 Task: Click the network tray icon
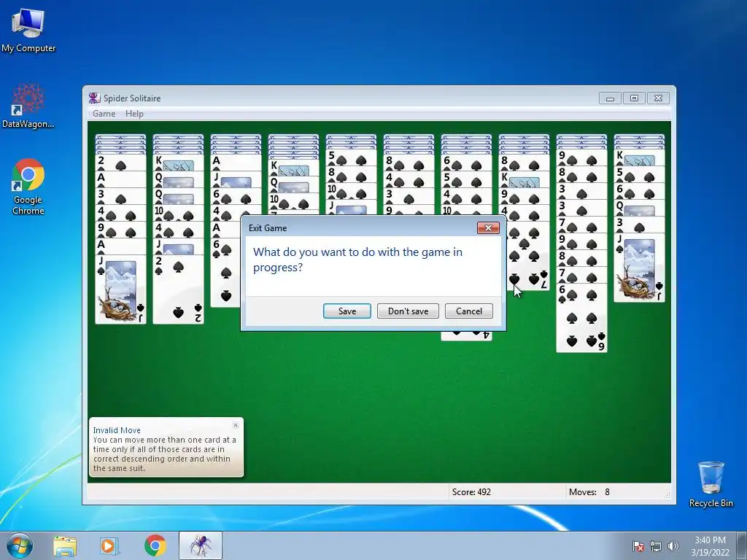[x=656, y=546]
